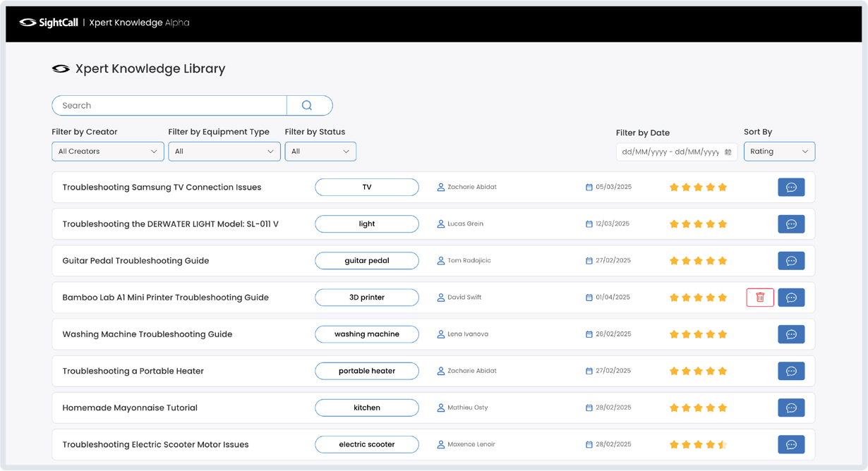Image resolution: width=868 pixels, height=471 pixels.
Task: Expand the Filter by Creator dropdown
Action: click(x=107, y=152)
